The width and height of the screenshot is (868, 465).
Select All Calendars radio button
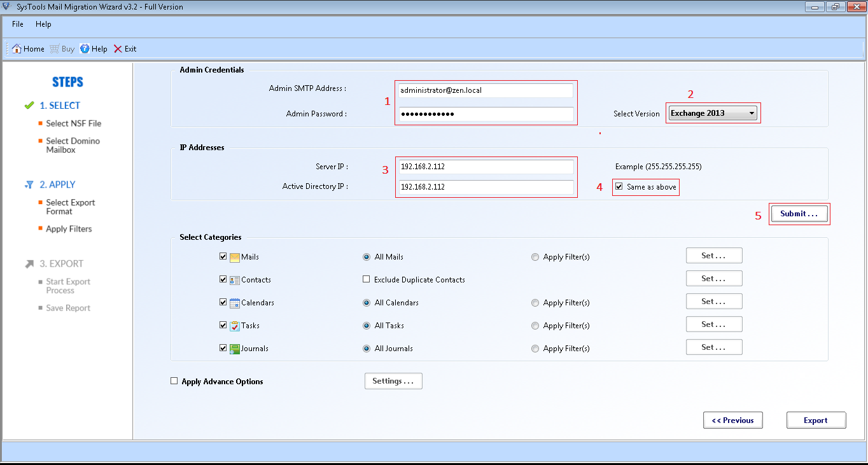pyautogui.click(x=367, y=303)
